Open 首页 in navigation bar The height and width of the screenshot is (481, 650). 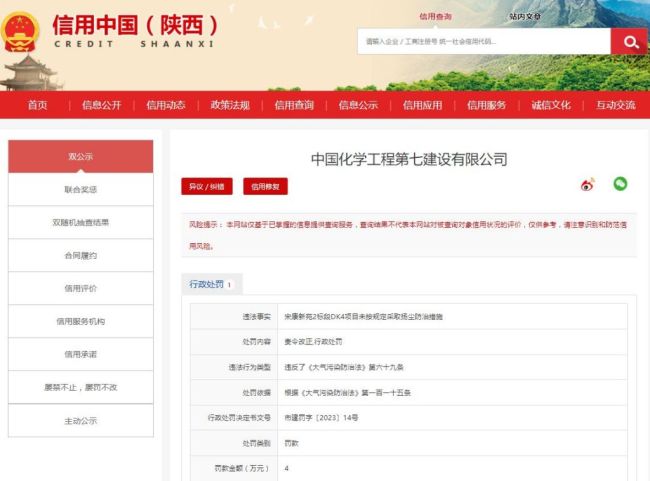pos(38,105)
